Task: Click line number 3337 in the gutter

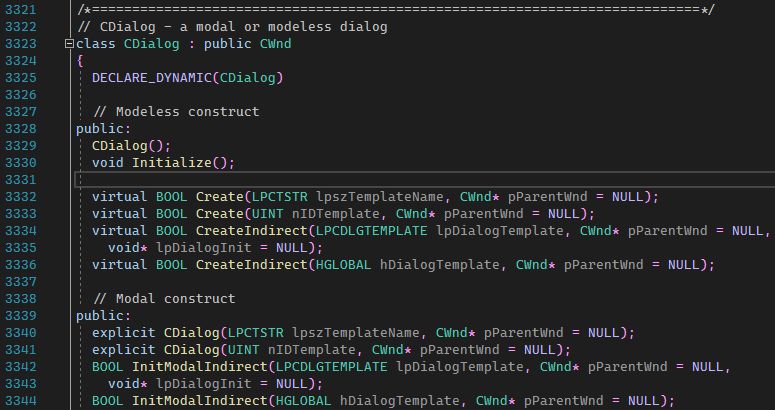Action: point(21,282)
